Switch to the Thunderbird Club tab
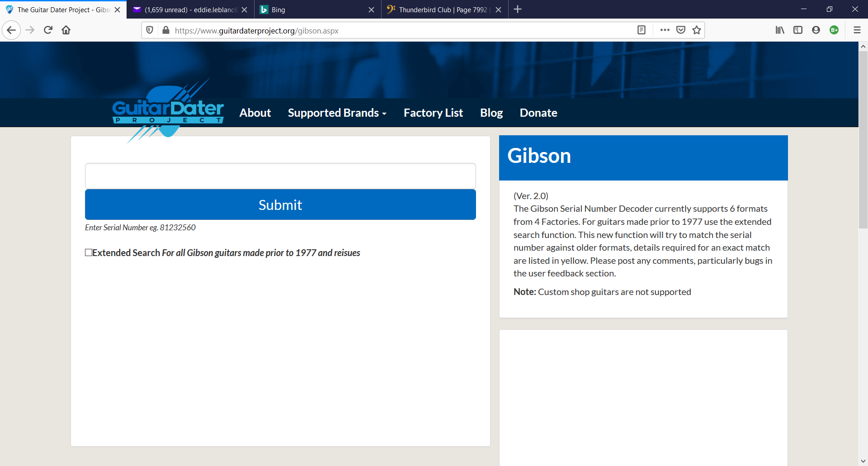The height and width of the screenshot is (466, 868). (x=444, y=10)
